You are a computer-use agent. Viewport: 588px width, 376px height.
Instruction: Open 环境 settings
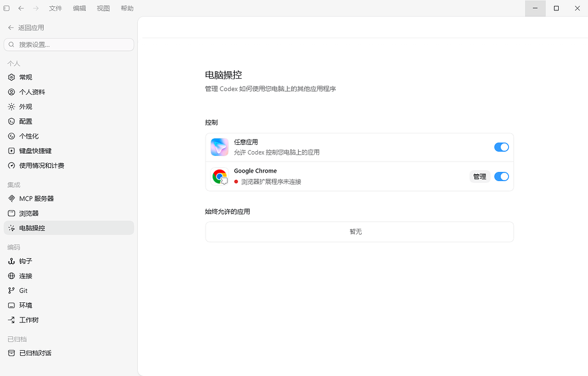tap(69, 305)
